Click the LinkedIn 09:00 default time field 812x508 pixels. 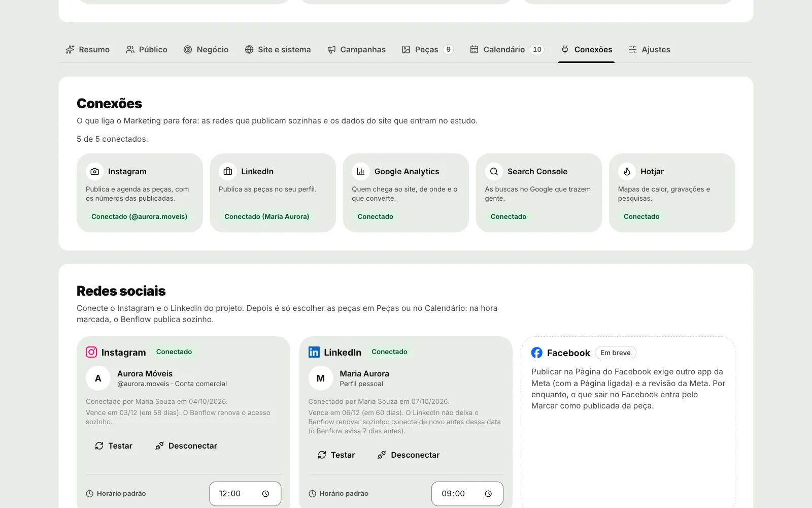pos(467,494)
